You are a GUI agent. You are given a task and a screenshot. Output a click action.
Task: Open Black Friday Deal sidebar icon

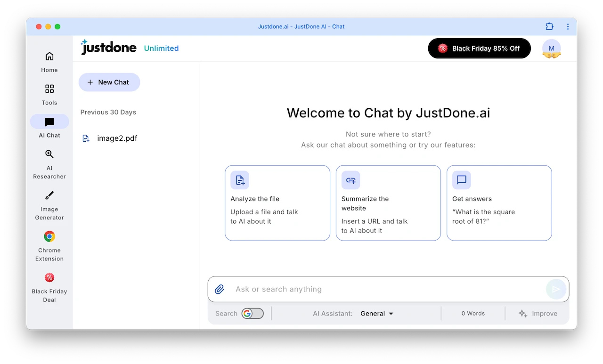tap(49, 277)
